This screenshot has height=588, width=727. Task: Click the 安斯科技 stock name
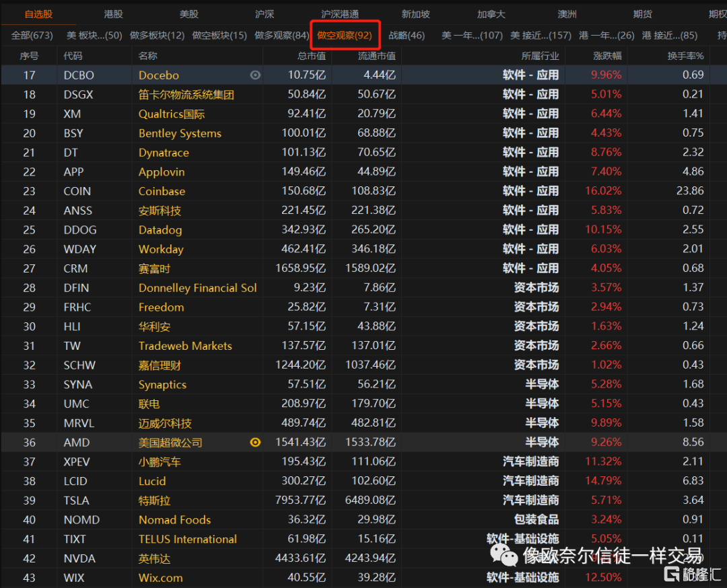point(160,211)
